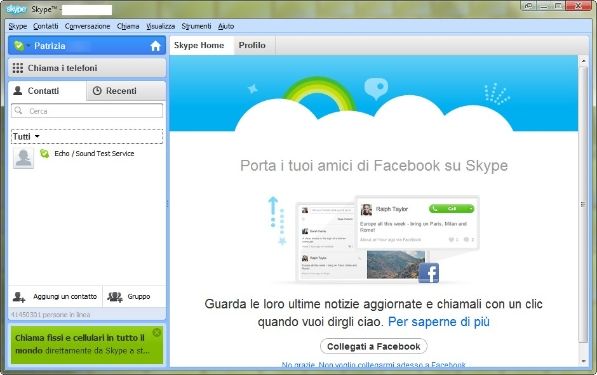This screenshot has height=375, width=597.
Task: Switch to the Contatti tab
Action: click(47, 91)
